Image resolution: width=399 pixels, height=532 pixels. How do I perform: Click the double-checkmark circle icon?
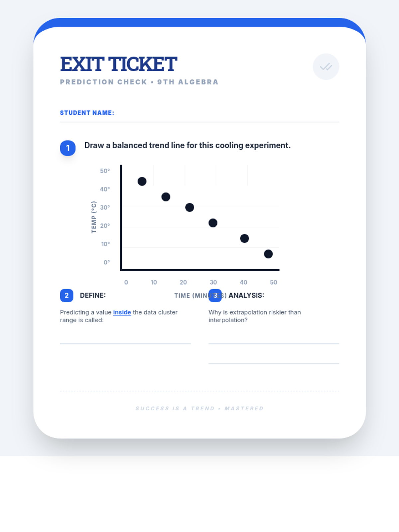(326, 67)
